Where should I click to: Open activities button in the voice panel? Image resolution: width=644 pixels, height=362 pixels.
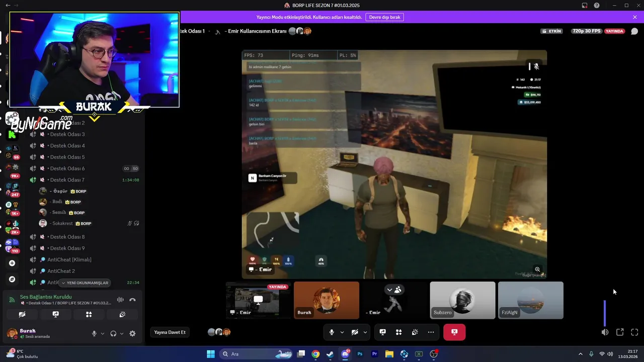(89, 314)
